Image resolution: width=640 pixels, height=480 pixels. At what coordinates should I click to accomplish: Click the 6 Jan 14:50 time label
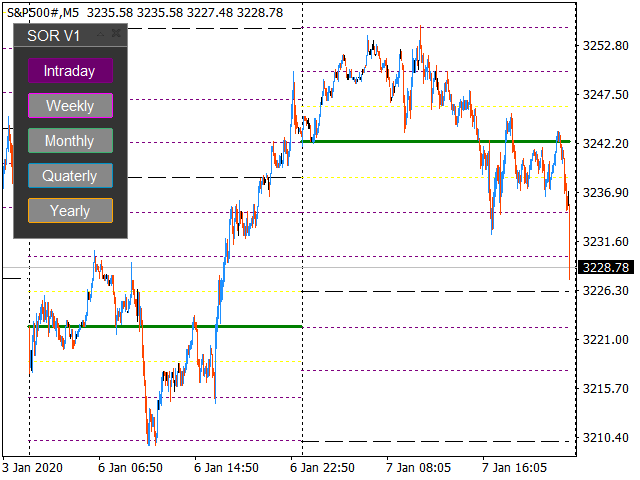227,467
